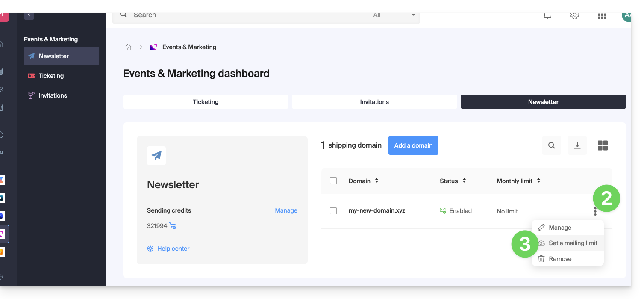This screenshot has width=644, height=299.
Task: Switch to the Ticketing tab
Action: 206,102
